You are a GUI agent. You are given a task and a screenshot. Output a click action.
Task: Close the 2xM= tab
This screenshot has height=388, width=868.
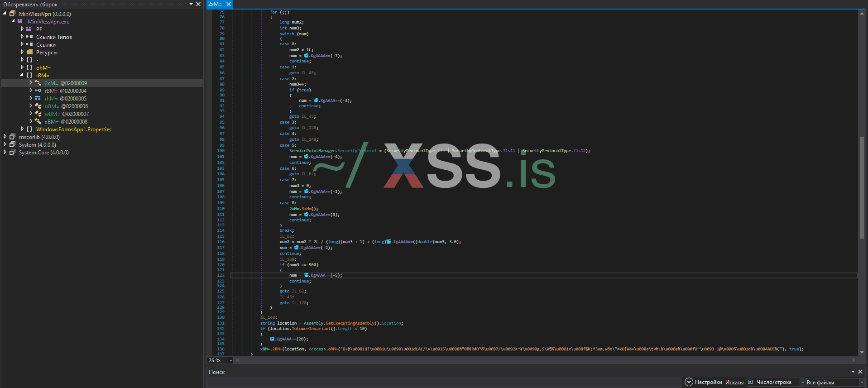[x=229, y=4]
